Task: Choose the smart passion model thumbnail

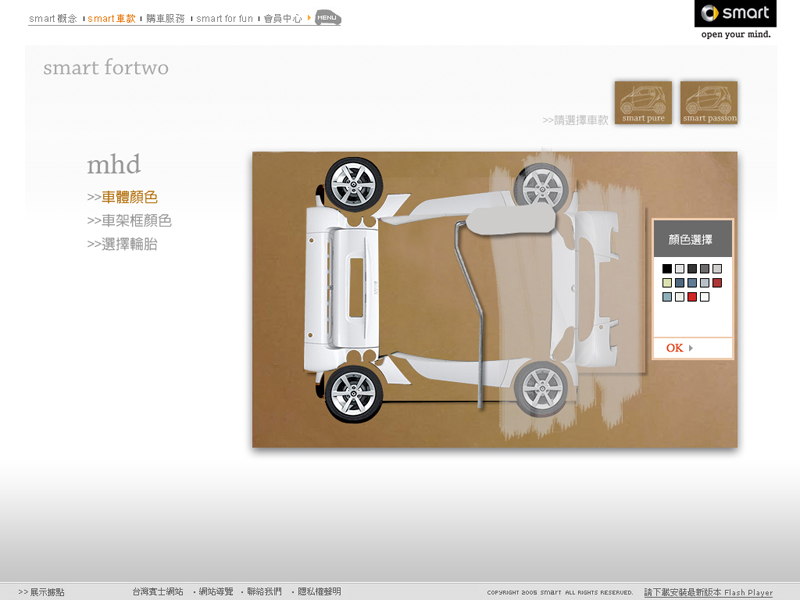Action: [x=709, y=103]
